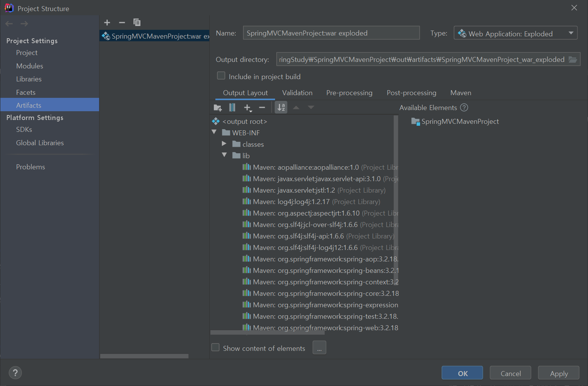This screenshot has height=386, width=588.
Task: Collapse the WEB-INF folder
Action: 214,132
